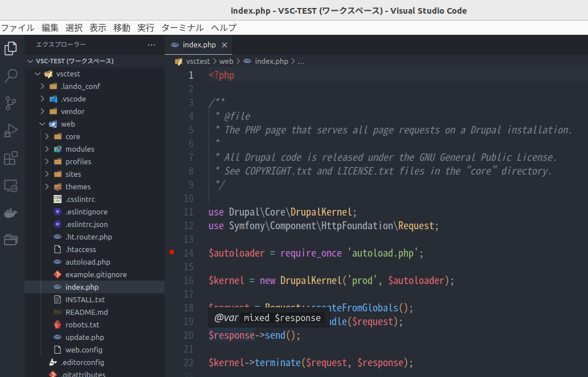
Task: Open INSTALL.txt in the file tree
Action: click(85, 299)
